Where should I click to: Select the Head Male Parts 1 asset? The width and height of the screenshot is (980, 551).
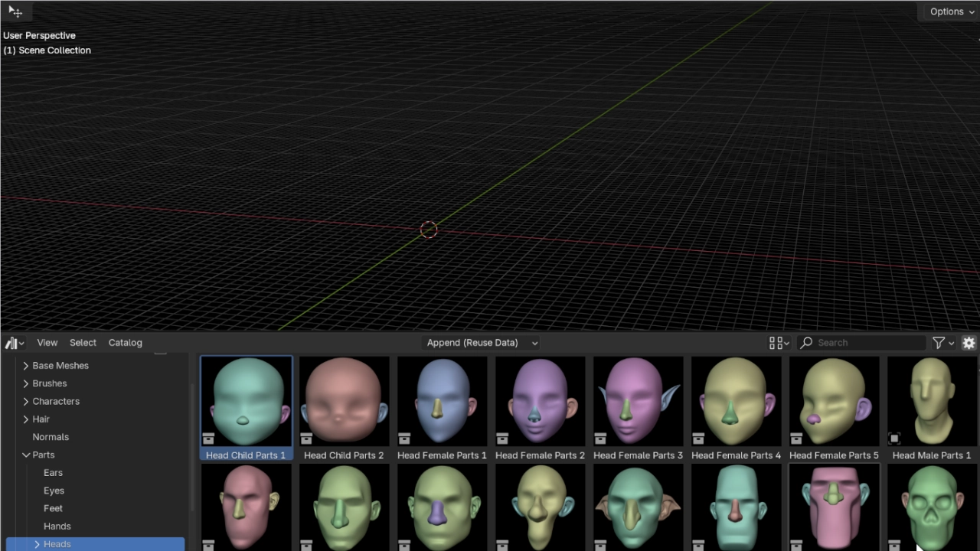point(932,408)
